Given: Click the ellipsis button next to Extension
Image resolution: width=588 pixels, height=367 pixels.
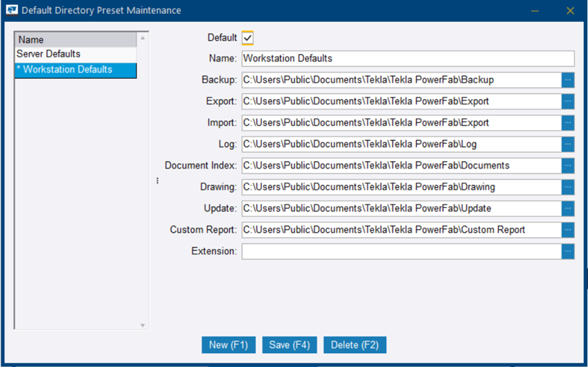Looking at the screenshot, I should point(568,252).
